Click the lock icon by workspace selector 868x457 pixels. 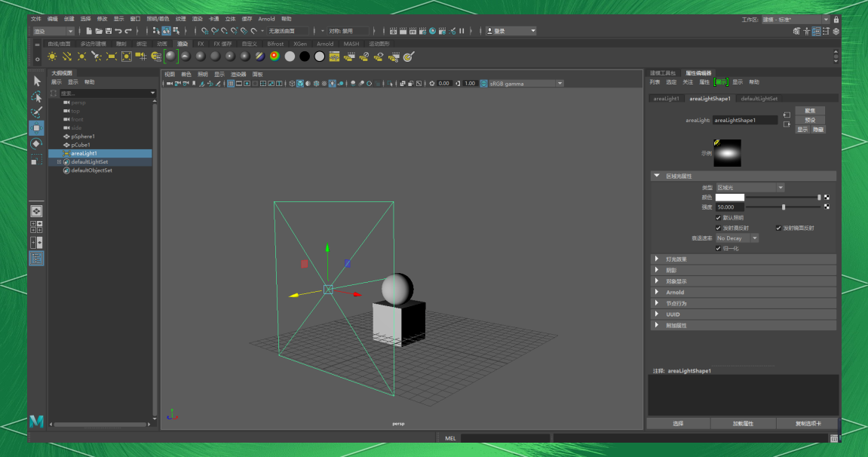[836, 20]
